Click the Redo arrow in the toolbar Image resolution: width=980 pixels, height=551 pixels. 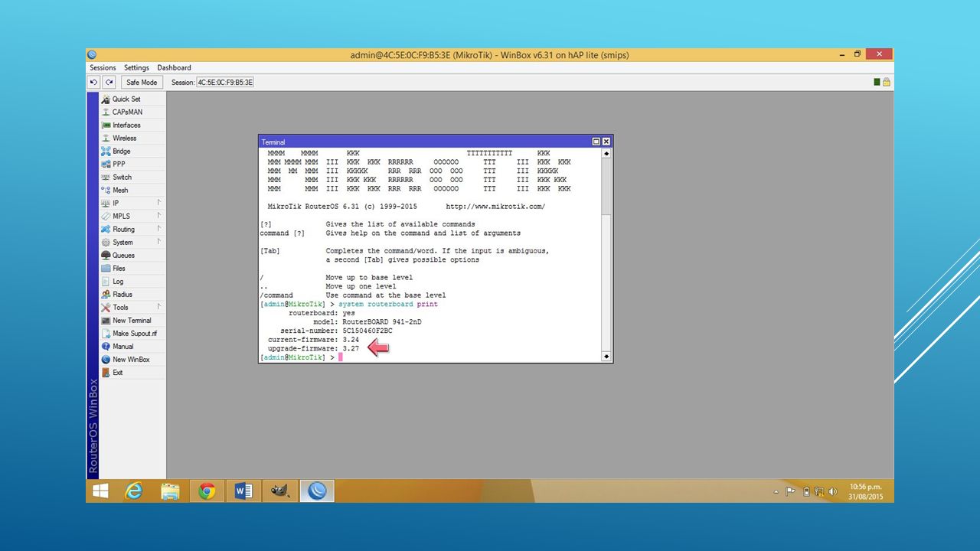tap(109, 82)
